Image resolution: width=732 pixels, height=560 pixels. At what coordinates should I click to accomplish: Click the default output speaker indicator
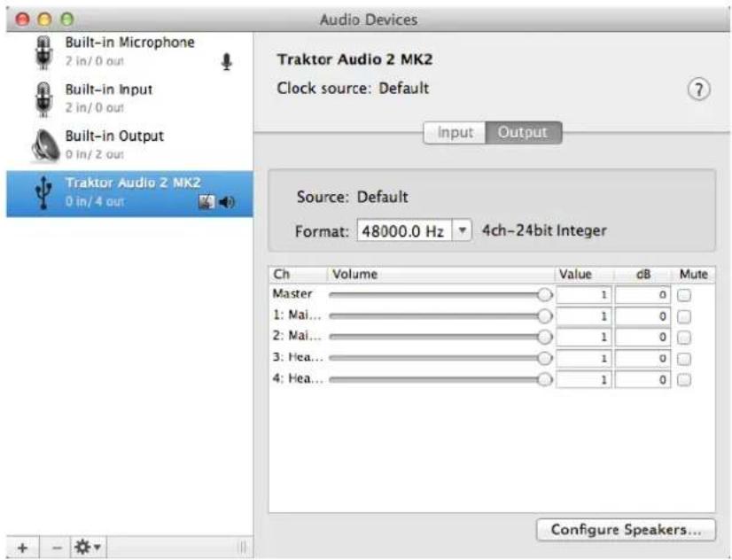[226, 202]
